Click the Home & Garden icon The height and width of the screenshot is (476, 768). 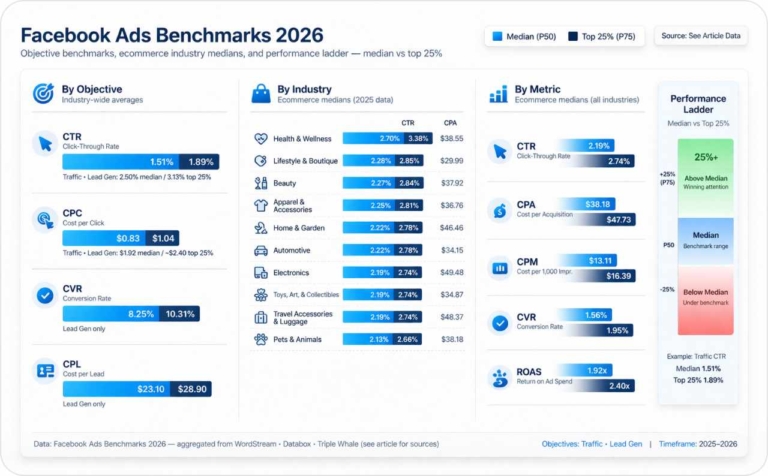click(261, 228)
